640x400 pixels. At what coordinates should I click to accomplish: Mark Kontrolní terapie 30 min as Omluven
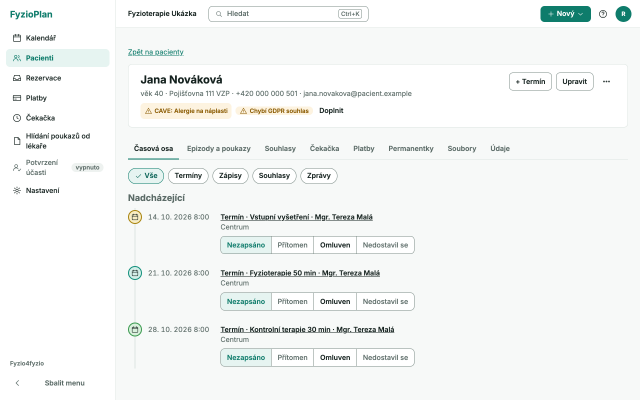coord(335,358)
